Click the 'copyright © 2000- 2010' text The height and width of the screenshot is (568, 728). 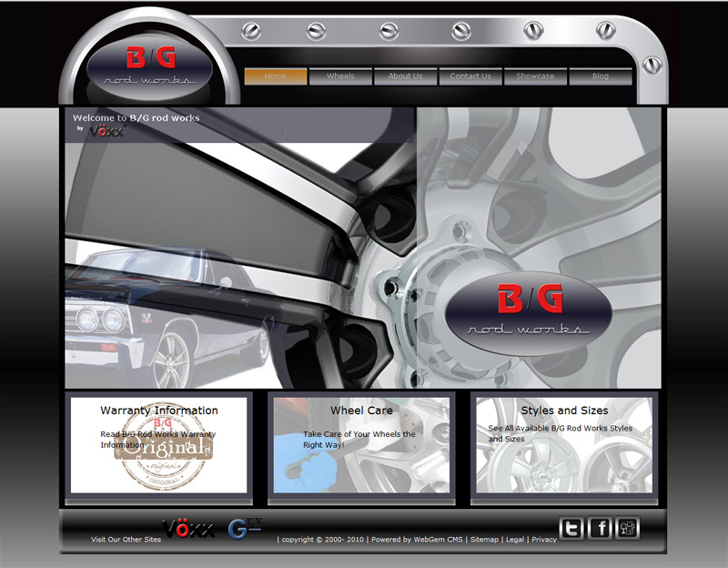pyautogui.click(x=323, y=539)
